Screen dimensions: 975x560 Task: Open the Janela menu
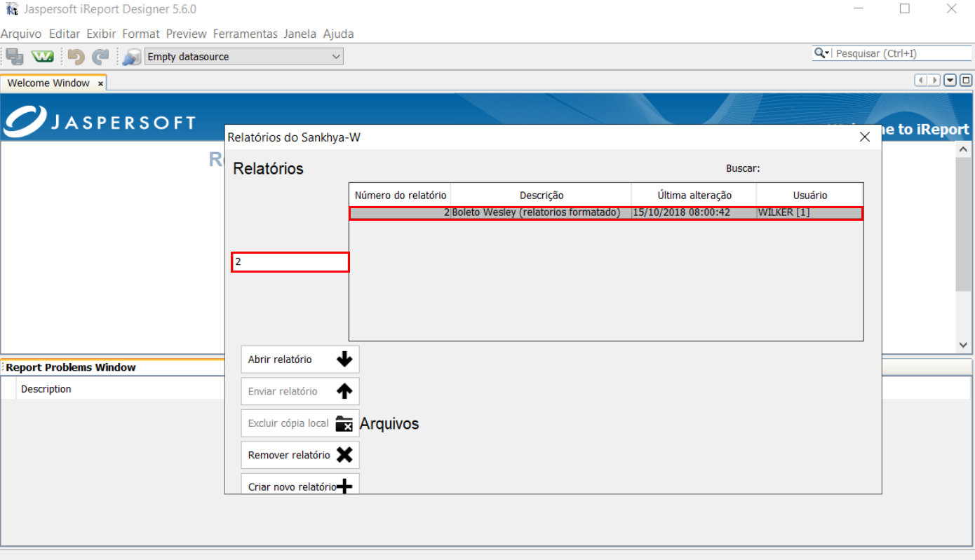click(x=300, y=34)
